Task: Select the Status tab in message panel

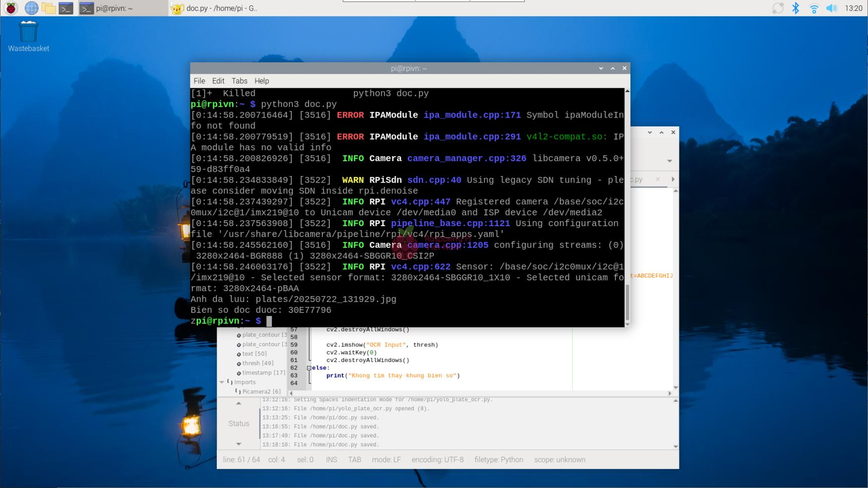Action: (x=239, y=424)
